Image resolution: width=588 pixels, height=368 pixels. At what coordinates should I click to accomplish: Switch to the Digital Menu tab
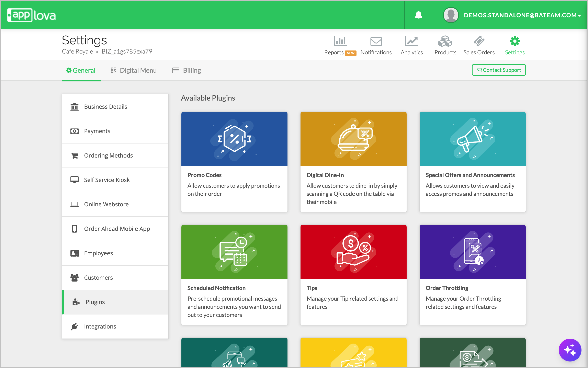pyautogui.click(x=134, y=70)
